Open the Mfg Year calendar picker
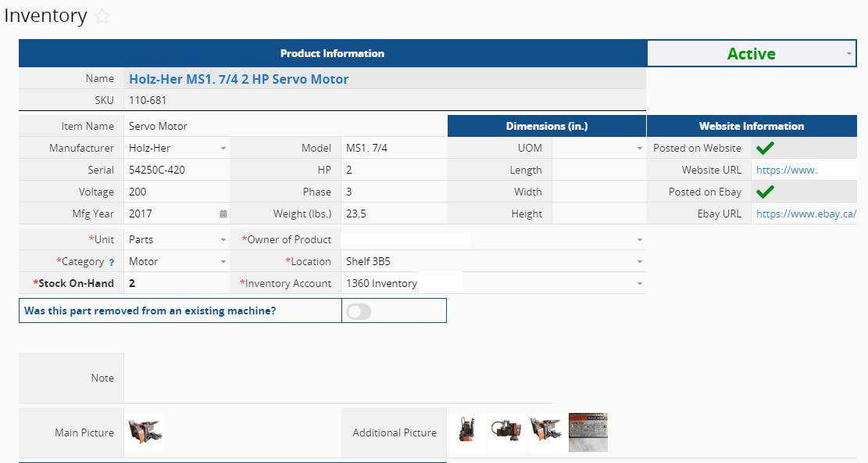Image resolution: width=868 pixels, height=463 pixels. coord(223,214)
